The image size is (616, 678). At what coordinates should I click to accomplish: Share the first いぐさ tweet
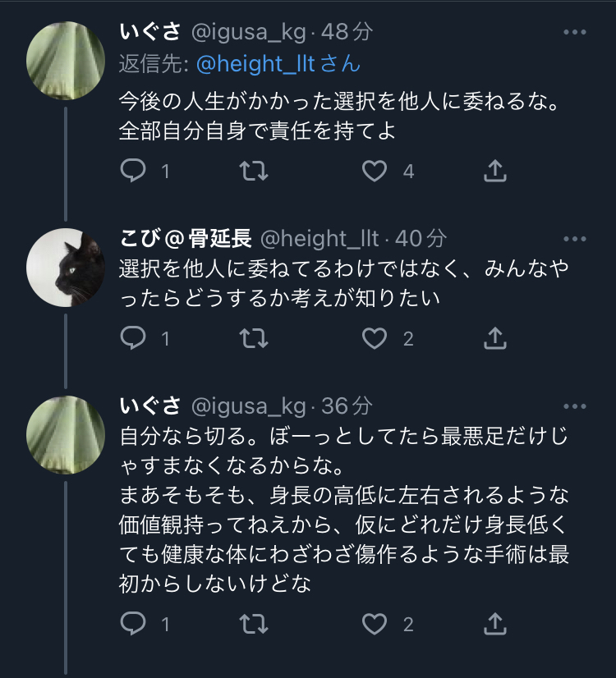[495, 171]
